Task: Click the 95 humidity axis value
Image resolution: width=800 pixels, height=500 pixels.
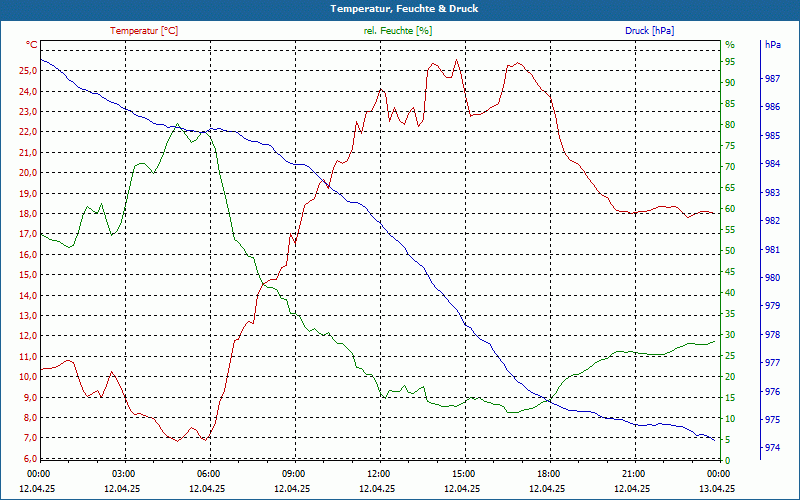Action: coord(730,62)
